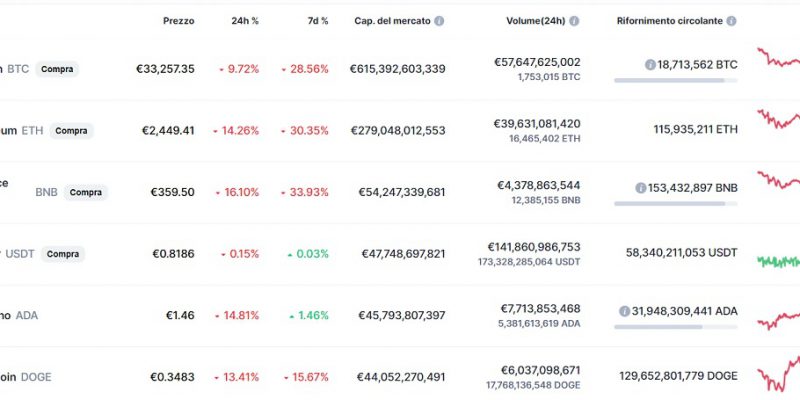The image size is (800, 400).
Task: Sort table by Prezzo column
Action: click(179, 21)
